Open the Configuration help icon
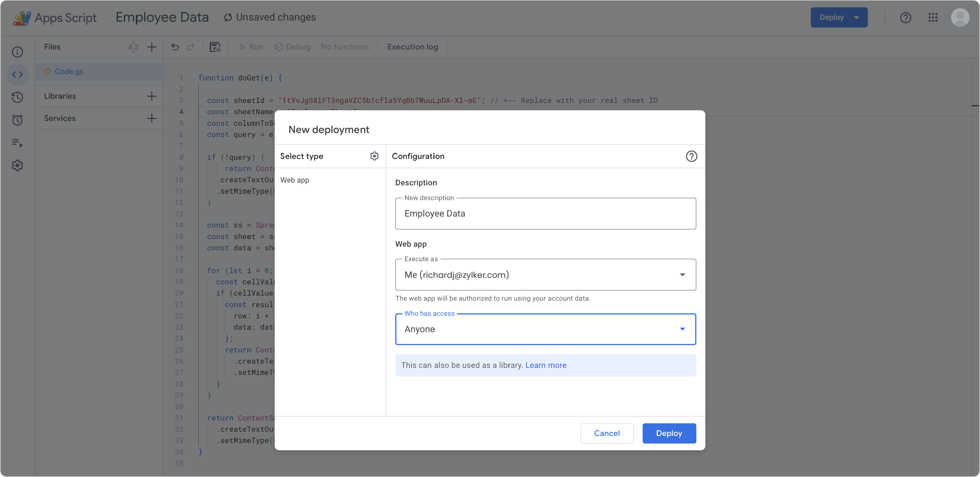980x477 pixels. pyautogui.click(x=691, y=156)
